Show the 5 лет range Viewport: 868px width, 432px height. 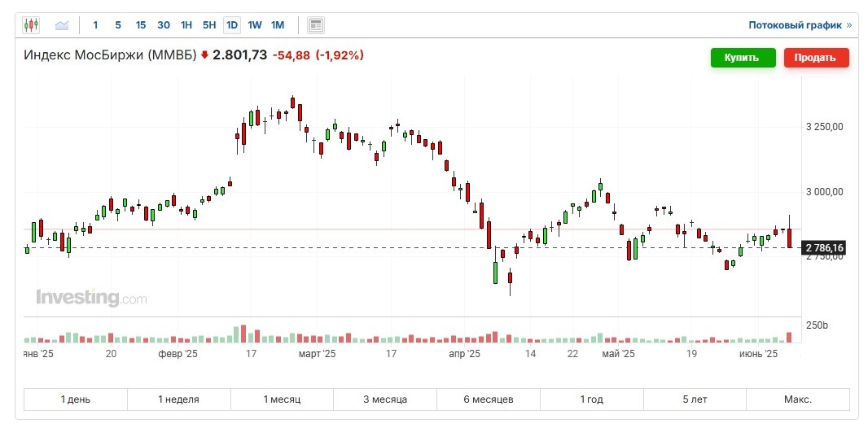695,399
